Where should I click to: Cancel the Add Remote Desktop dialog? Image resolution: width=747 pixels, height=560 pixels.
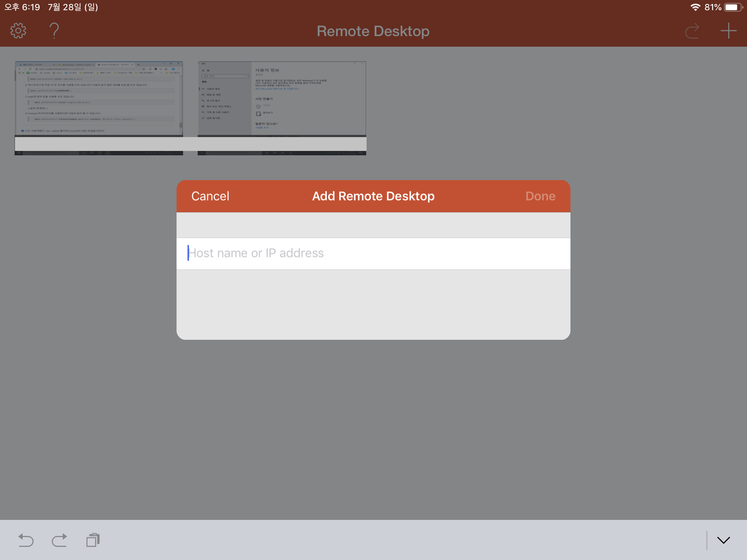(210, 196)
